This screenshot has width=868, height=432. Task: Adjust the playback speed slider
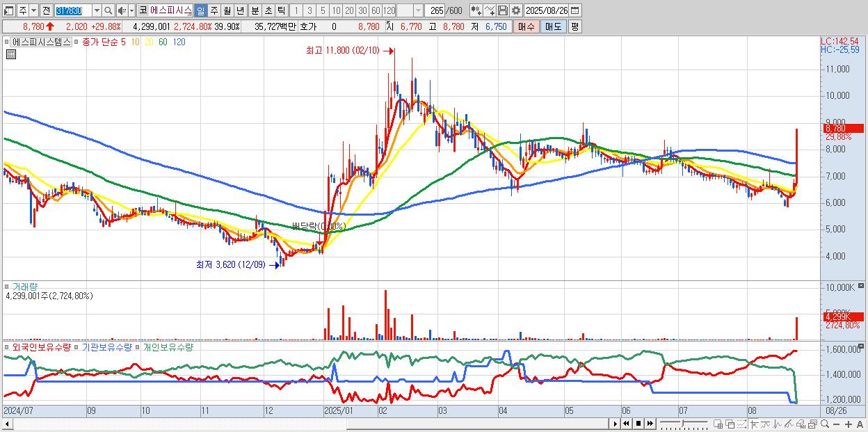[684, 424]
